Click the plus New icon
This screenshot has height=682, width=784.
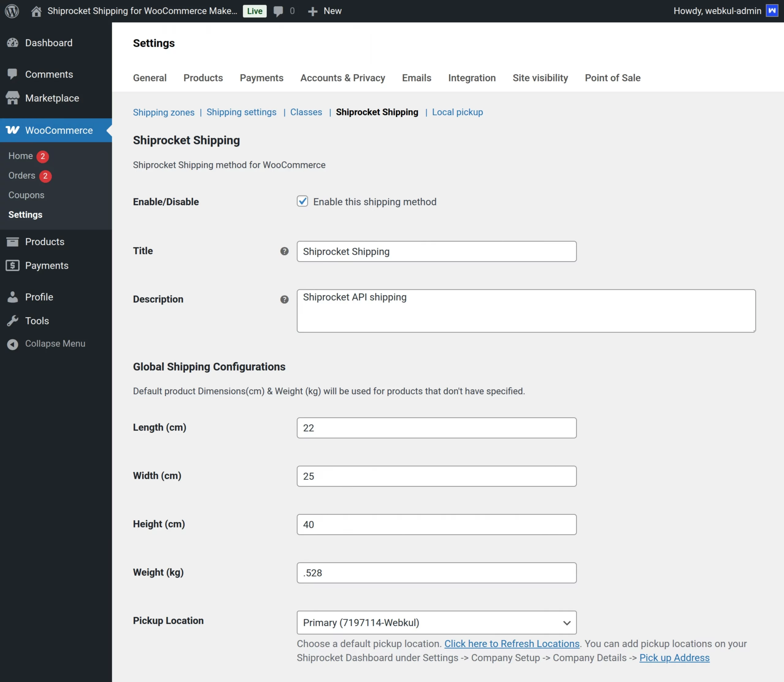coord(313,11)
